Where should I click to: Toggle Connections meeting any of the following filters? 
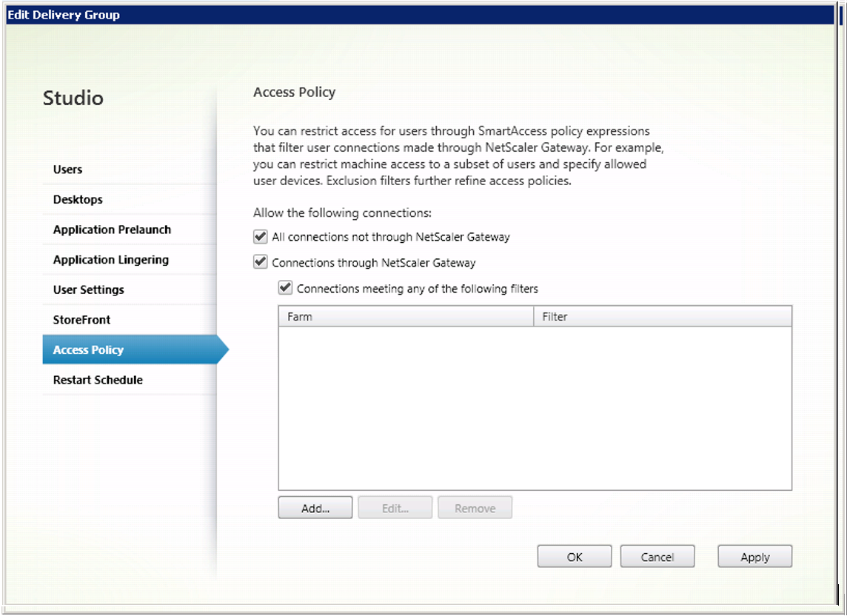point(285,288)
